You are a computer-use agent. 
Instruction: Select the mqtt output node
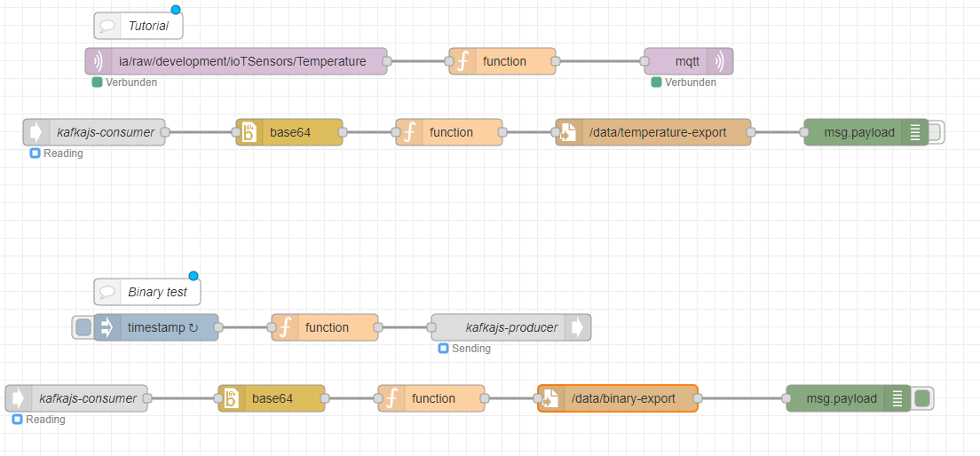tap(686, 61)
